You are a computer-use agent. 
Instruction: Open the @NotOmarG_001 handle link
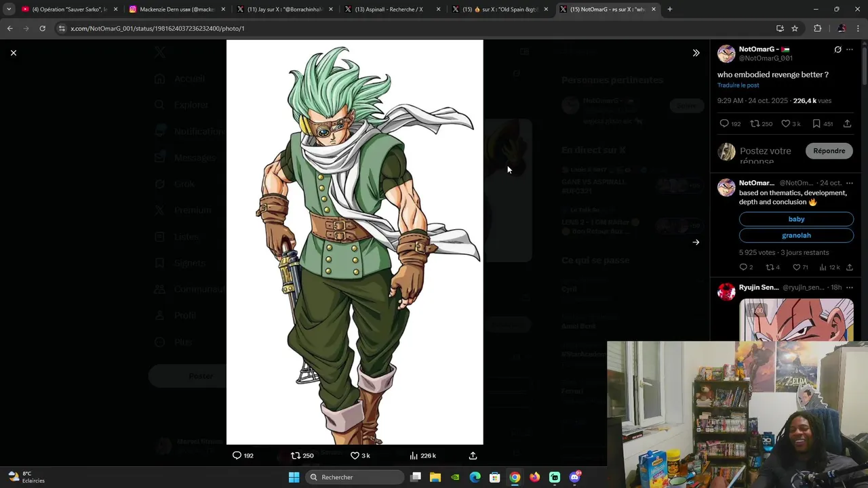click(766, 58)
